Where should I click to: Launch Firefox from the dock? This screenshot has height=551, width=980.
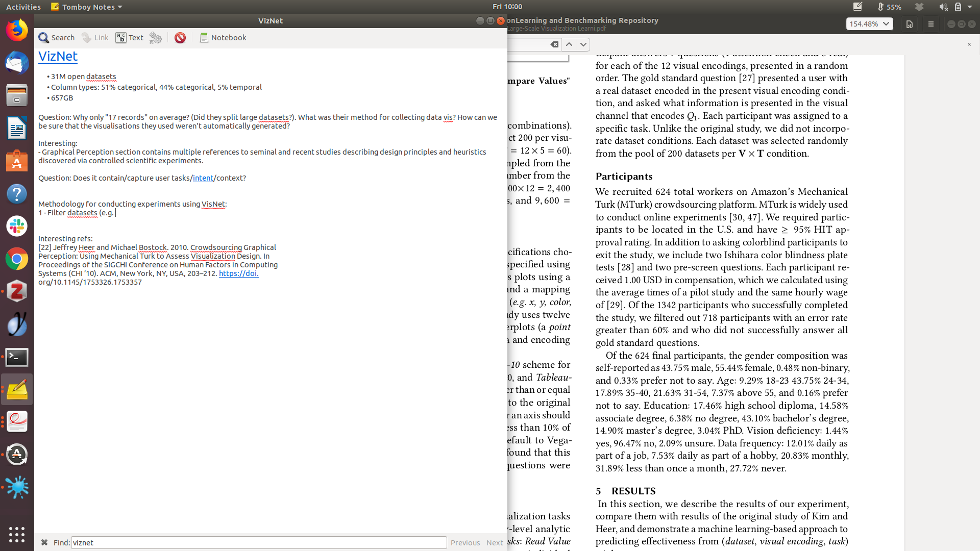pos(17,31)
